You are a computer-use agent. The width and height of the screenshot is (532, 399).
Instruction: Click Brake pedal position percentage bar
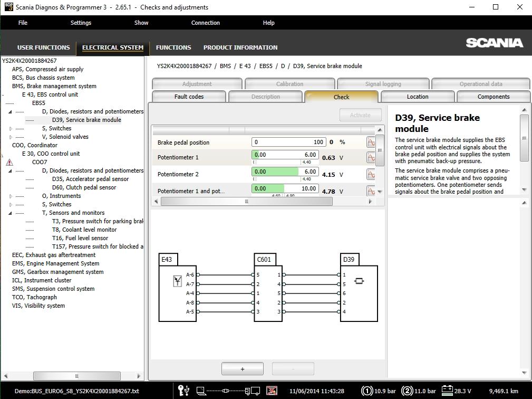[x=289, y=142]
